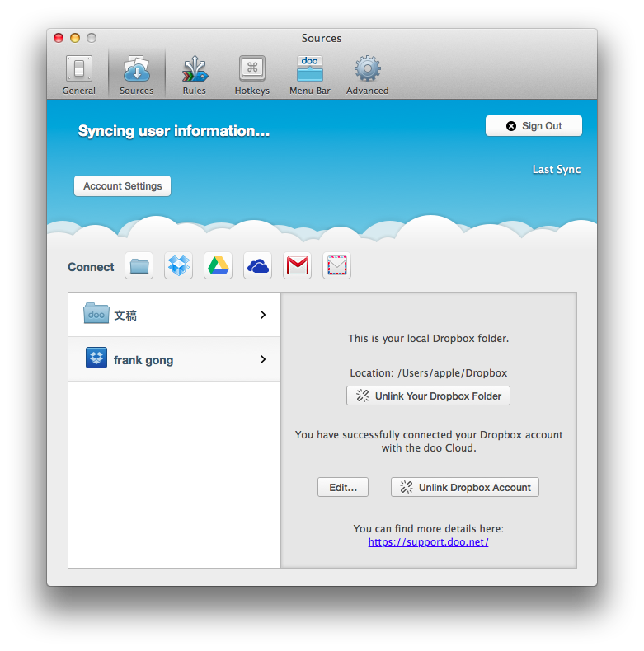Select the 文稿 folder source row

[x=175, y=315]
